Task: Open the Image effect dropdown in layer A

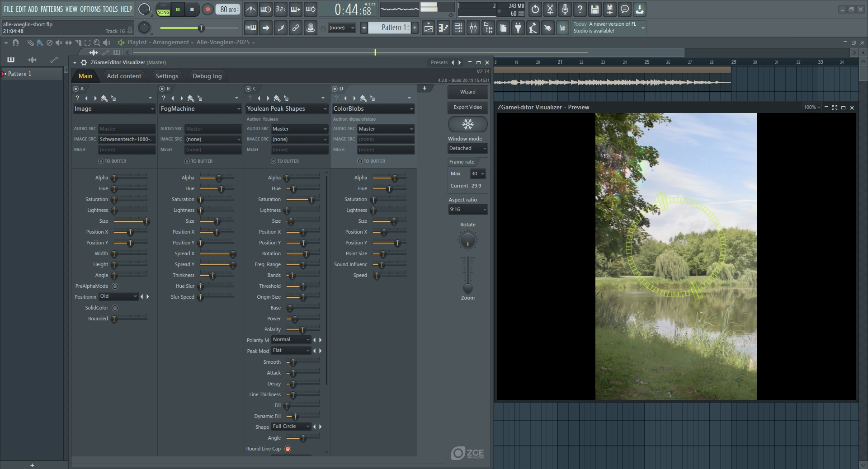Action: pyautogui.click(x=114, y=109)
